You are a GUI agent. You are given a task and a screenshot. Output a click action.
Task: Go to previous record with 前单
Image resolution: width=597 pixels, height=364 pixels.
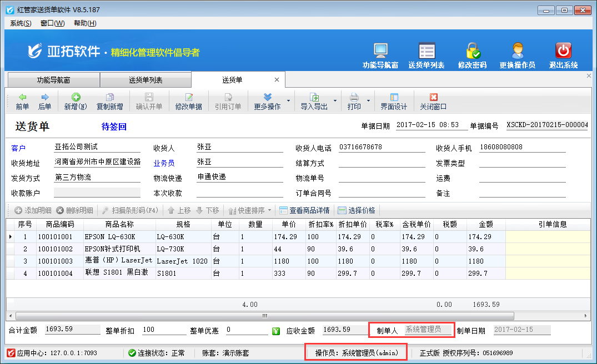pyautogui.click(x=22, y=102)
